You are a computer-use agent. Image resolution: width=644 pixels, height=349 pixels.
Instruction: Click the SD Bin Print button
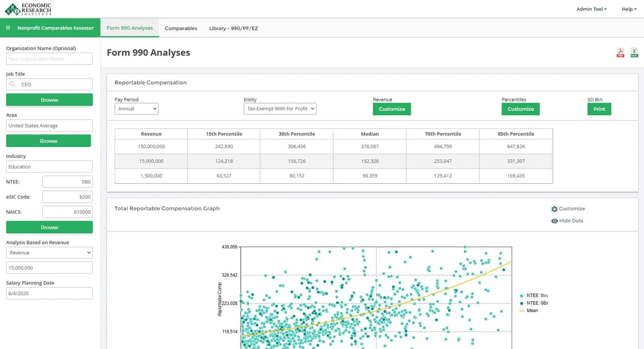click(x=599, y=109)
